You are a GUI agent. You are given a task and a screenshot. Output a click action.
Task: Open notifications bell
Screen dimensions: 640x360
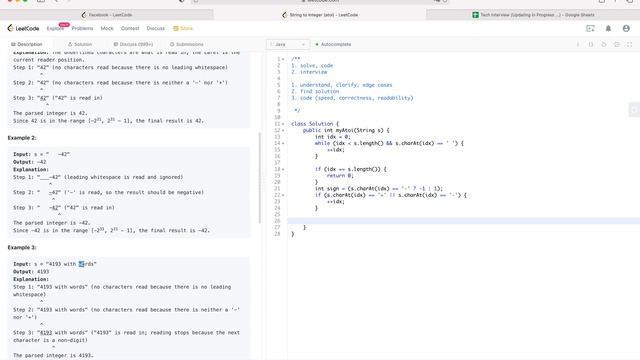(x=608, y=28)
